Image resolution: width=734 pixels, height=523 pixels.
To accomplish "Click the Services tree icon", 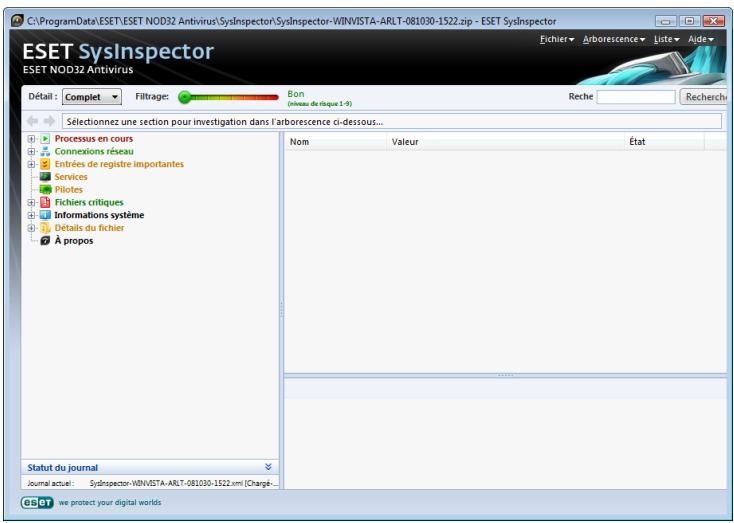I will click(45, 177).
